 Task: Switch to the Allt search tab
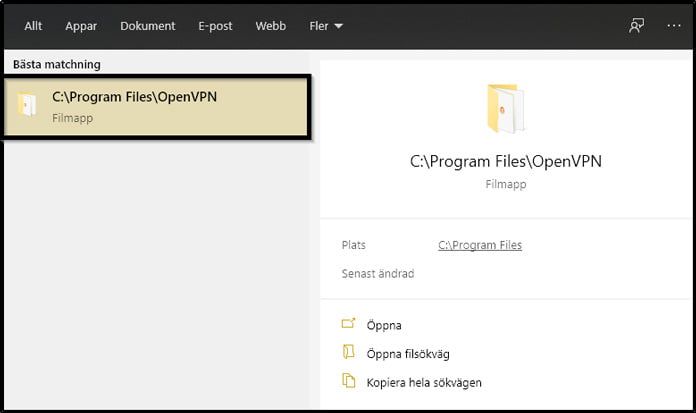point(33,26)
